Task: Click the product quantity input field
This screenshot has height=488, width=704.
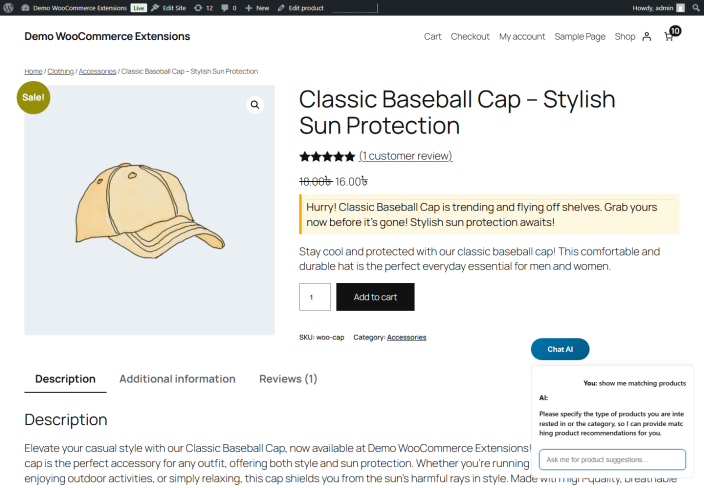Action: coord(315,297)
